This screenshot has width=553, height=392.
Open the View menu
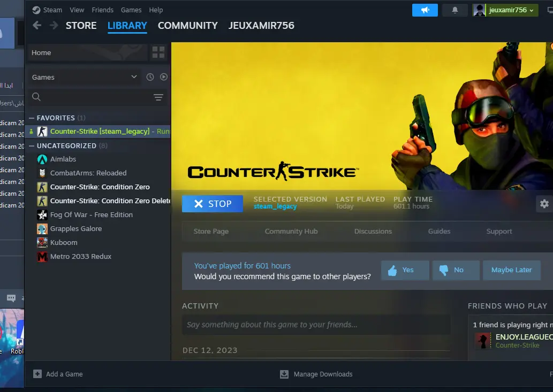[77, 10]
